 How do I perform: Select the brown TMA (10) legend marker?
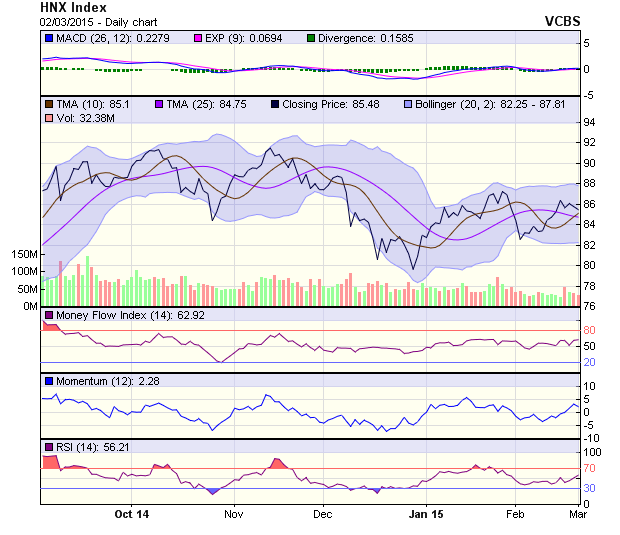coord(48,104)
